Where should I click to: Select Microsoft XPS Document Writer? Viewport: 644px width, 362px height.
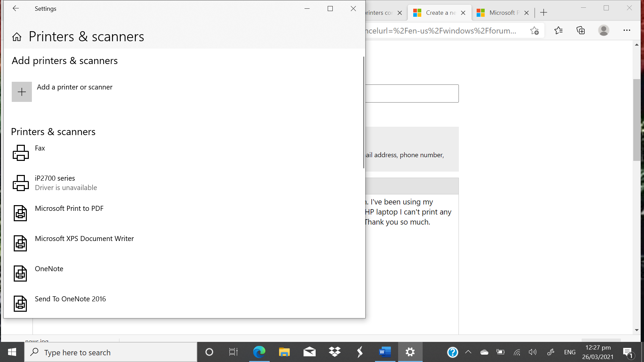tap(84, 239)
